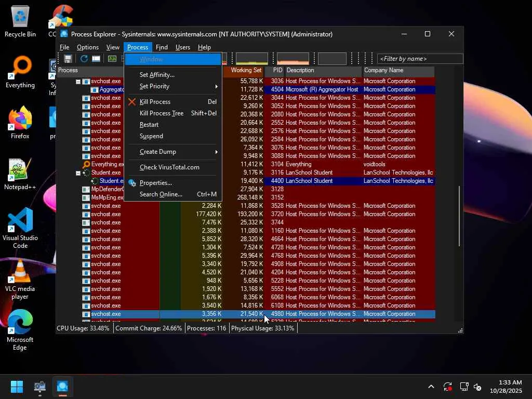The image size is (532, 399).
Task: Open System Information via green graph icon
Action: [112, 59]
